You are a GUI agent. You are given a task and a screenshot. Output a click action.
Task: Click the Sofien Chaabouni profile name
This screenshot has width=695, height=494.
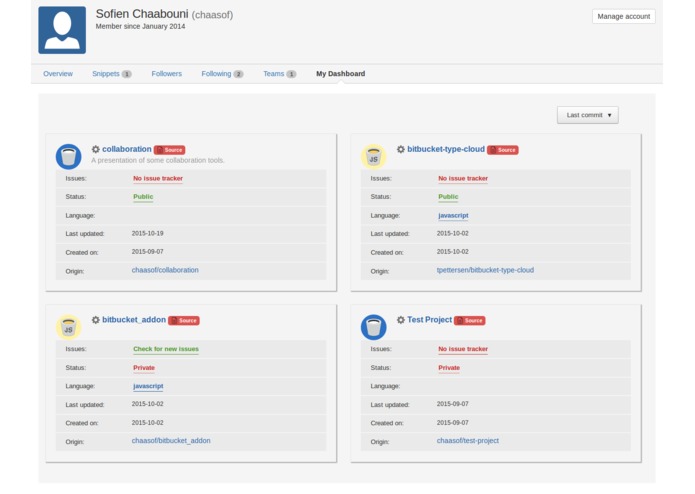pyautogui.click(x=142, y=14)
